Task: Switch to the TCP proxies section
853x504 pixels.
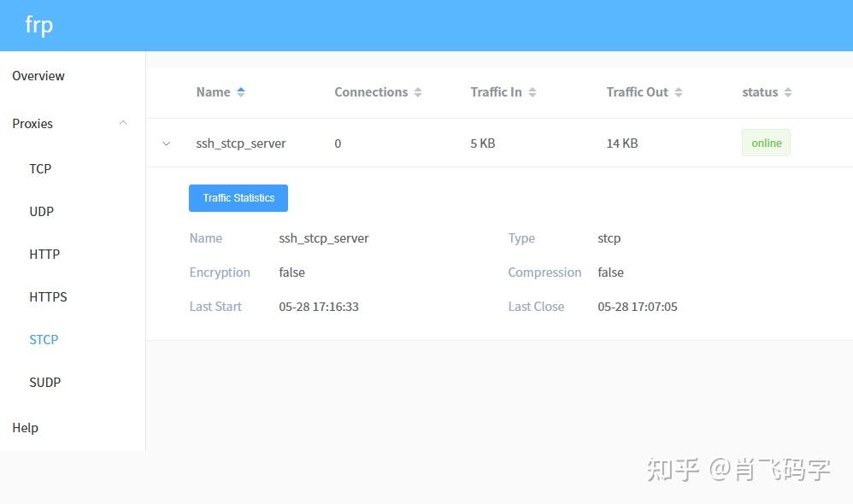Action: pos(40,168)
